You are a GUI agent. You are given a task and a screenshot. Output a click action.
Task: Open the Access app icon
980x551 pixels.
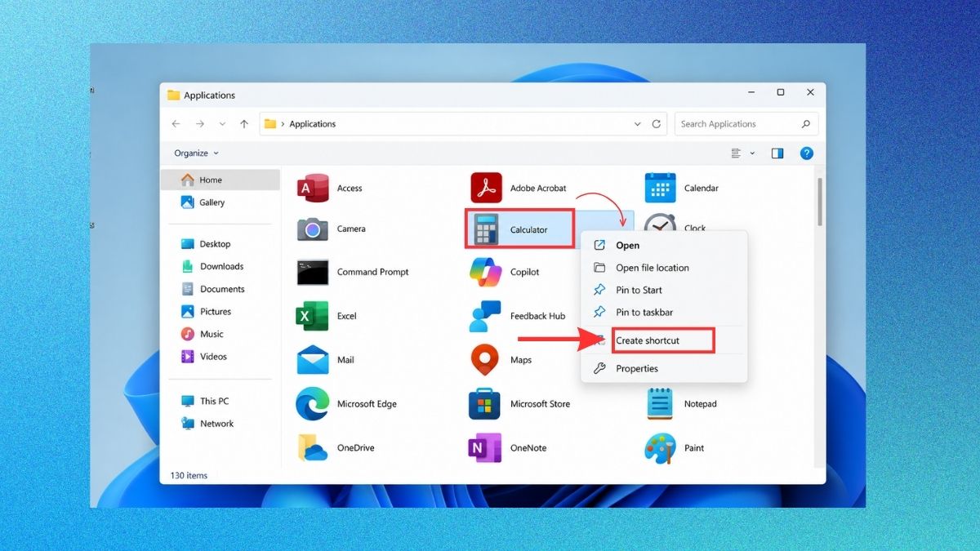[313, 188]
